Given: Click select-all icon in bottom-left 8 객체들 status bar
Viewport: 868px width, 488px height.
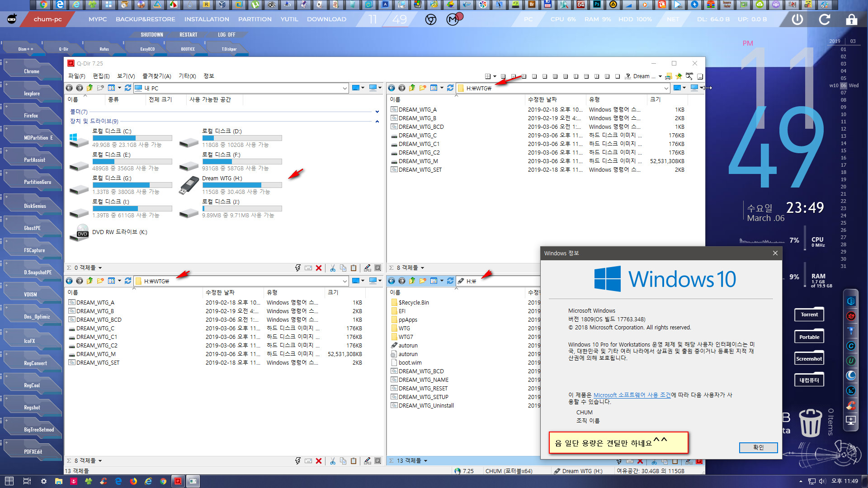Looking at the screenshot, I should (x=378, y=461).
